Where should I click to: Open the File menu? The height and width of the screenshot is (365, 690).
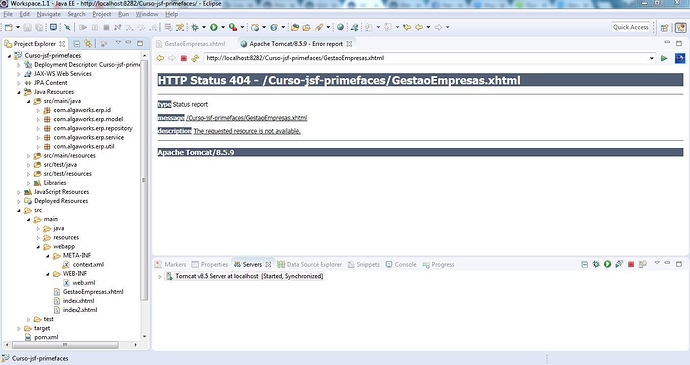coord(8,14)
